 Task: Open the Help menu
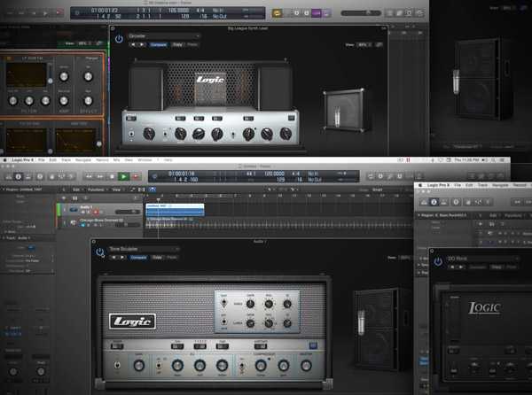click(x=168, y=160)
